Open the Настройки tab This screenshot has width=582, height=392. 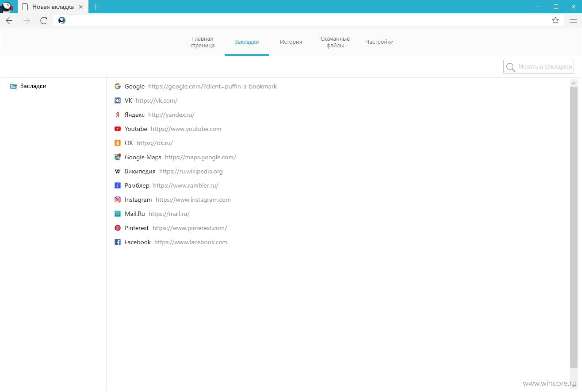click(379, 42)
